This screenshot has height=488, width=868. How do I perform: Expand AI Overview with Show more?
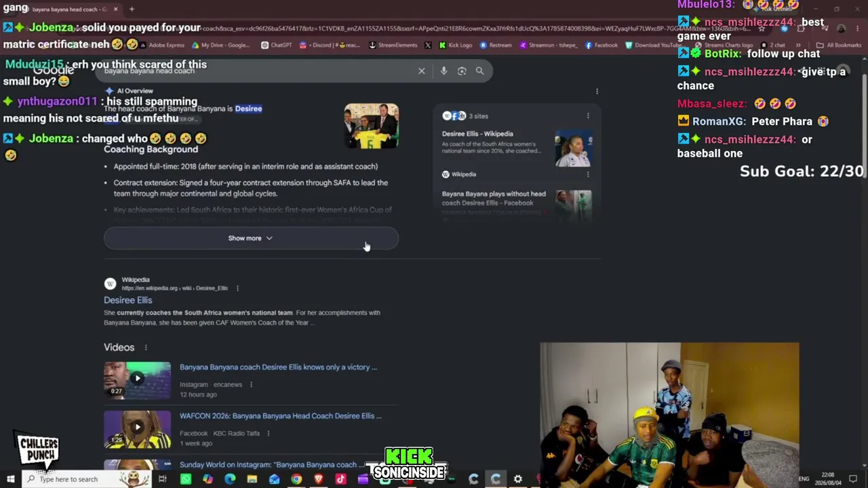(251, 238)
